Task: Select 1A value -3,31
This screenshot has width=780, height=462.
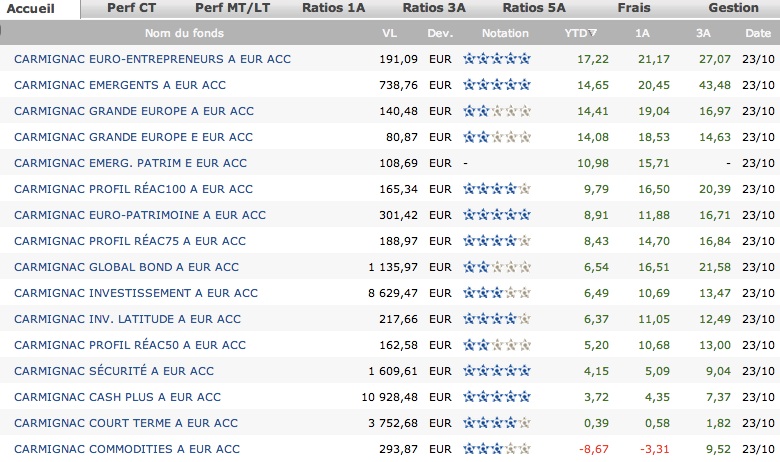Action: tap(655, 449)
